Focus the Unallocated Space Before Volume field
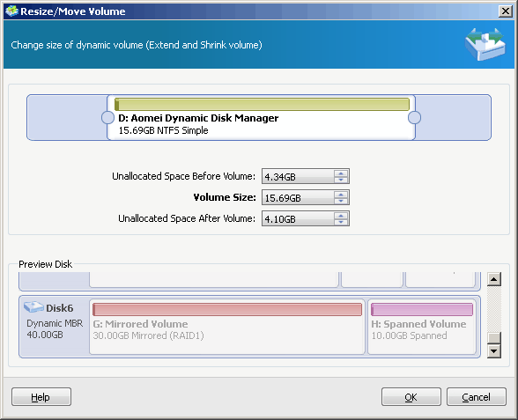This screenshot has width=518, height=420. pyautogui.click(x=298, y=176)
